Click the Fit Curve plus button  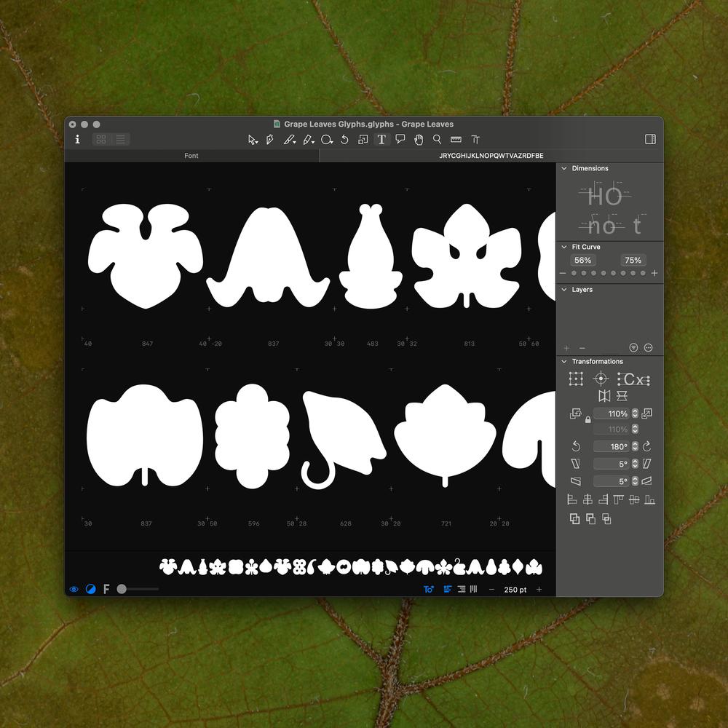tap(654, 274)
